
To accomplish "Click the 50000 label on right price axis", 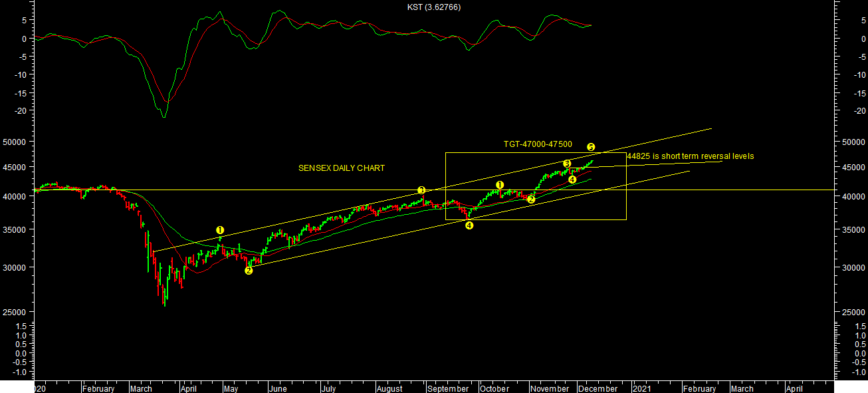I will (851, 142).
